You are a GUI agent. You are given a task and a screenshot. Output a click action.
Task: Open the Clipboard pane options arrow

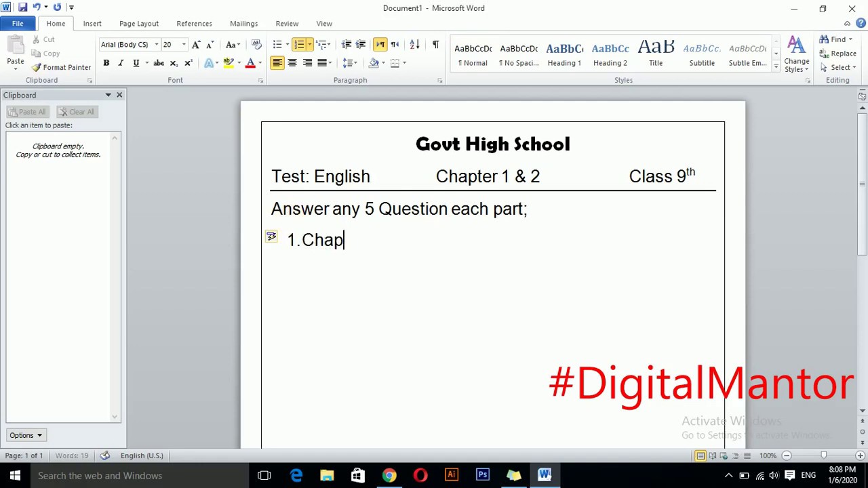tap(108, 95)
